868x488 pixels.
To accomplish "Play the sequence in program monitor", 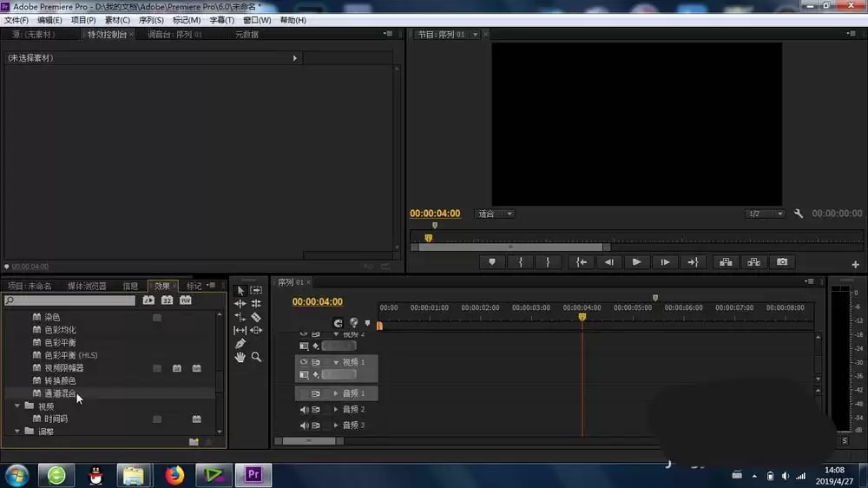I will pyautogui.click(x=636, y=262).
